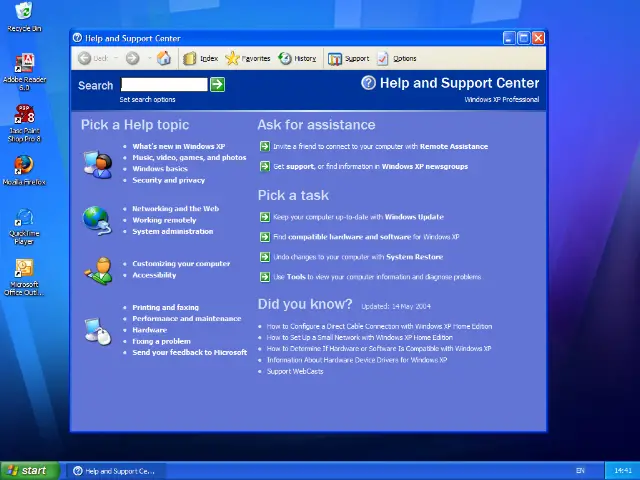Open History toolbar button

coord(297,58)
